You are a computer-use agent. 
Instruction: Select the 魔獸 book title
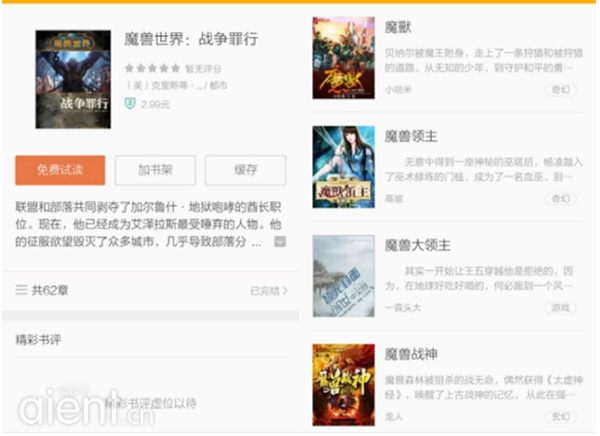pos(398,27)
